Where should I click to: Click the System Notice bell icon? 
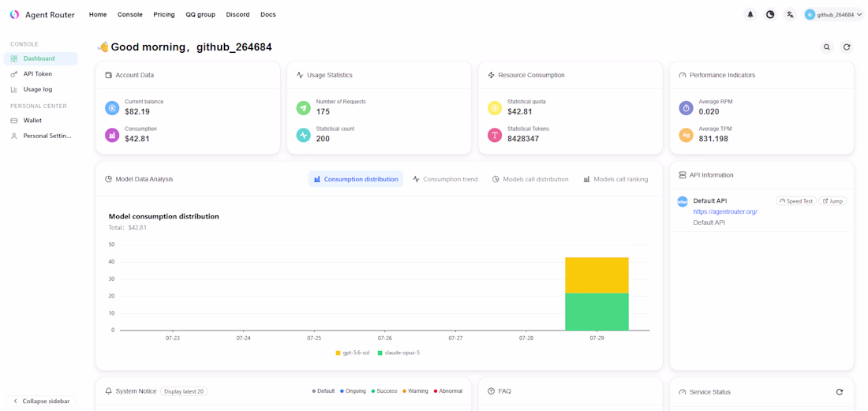point(109,391)
